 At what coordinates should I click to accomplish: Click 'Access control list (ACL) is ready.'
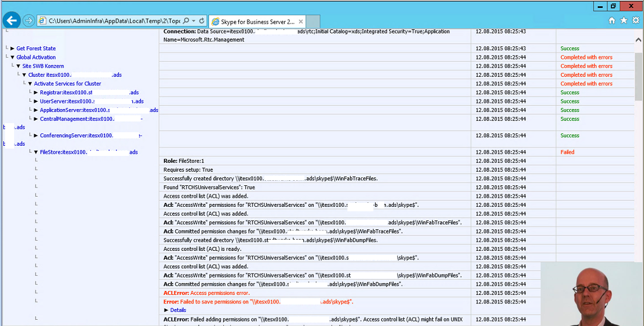point(202,249)
